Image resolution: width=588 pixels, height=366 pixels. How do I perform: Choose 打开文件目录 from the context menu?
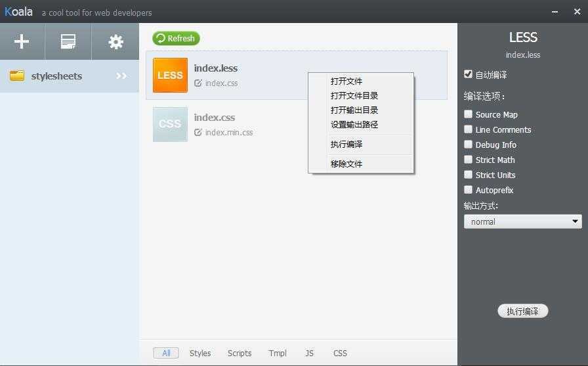point(361,96)
